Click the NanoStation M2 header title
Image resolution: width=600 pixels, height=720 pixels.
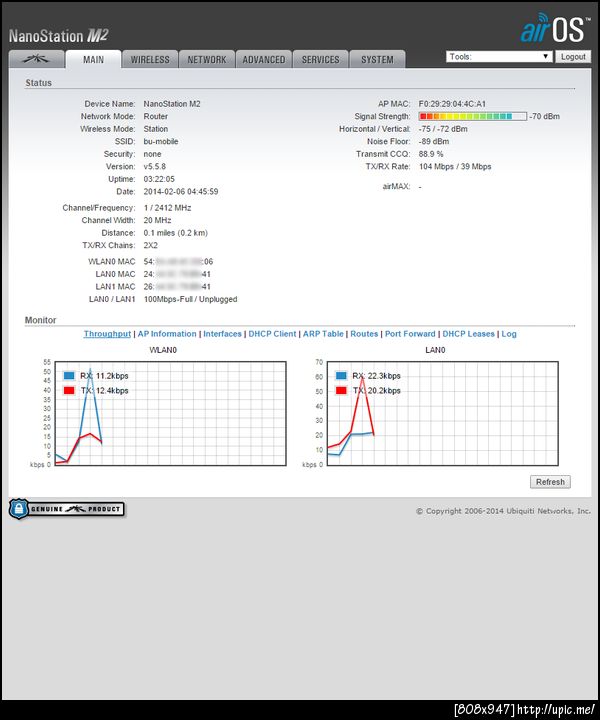click(58, 35)
